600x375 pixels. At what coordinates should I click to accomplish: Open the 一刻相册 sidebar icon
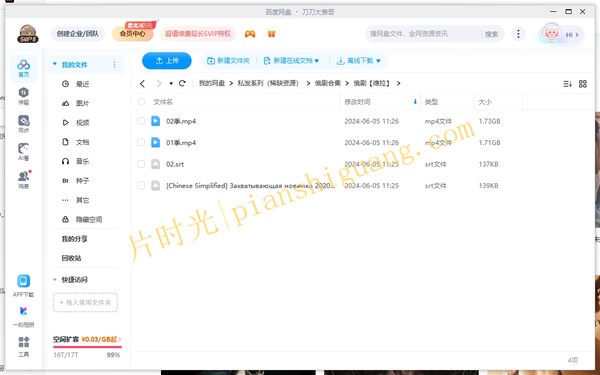point(24,317)
